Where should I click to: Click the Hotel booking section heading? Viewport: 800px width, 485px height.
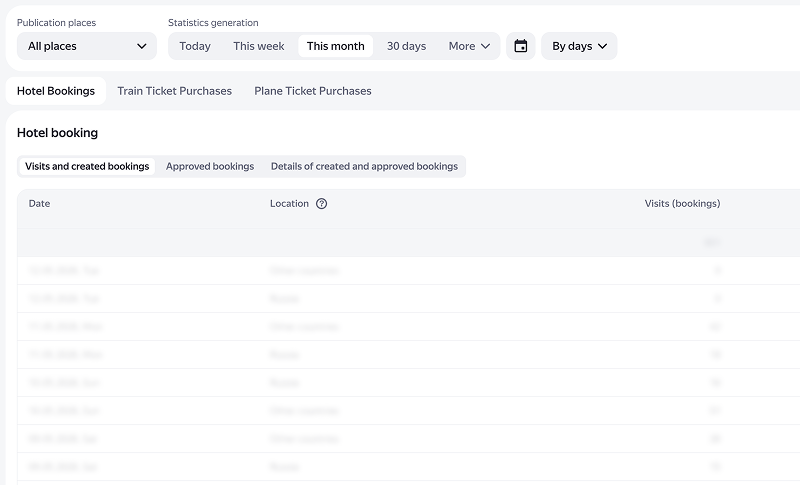pos(57,133)
